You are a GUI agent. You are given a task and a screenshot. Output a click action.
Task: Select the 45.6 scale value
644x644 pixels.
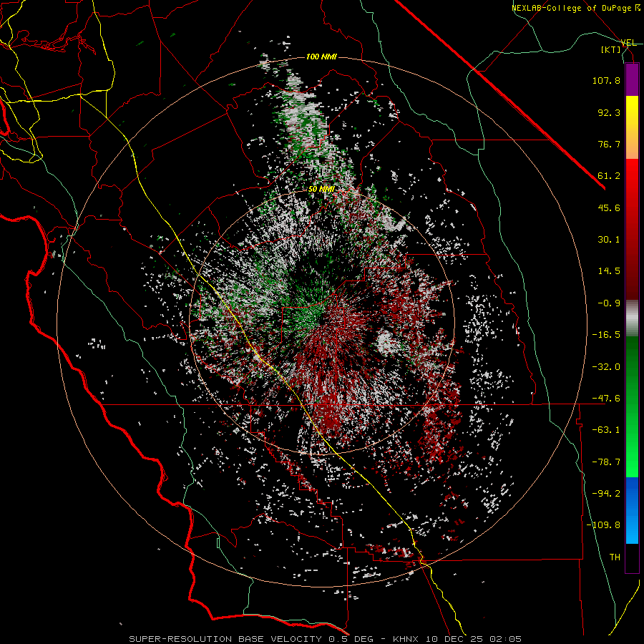pyautogui.click(x=609, y=208)
